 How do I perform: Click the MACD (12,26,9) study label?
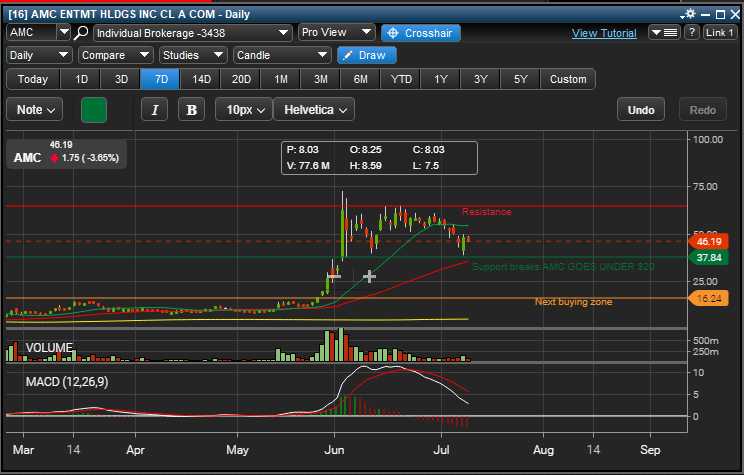67,382
